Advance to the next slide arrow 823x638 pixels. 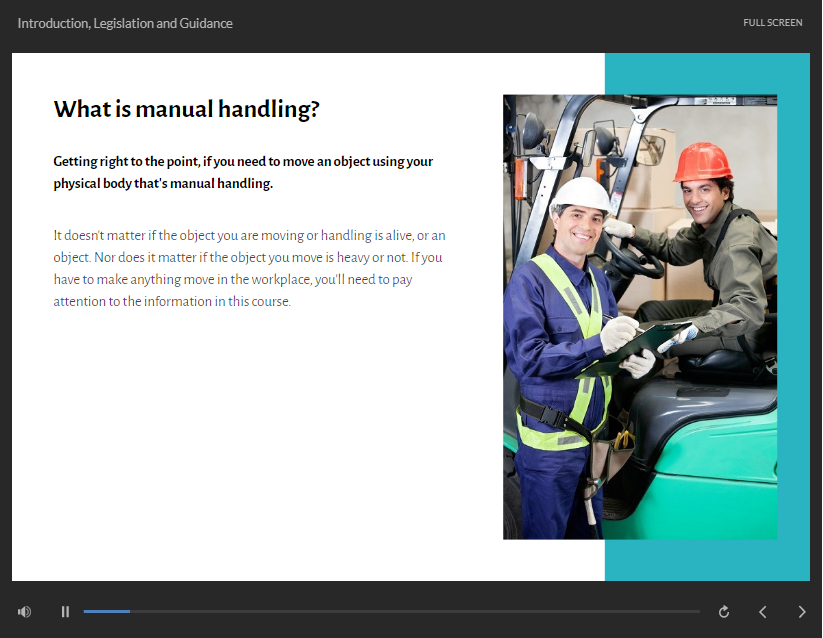pyautogui.click(x=801, y=612)
